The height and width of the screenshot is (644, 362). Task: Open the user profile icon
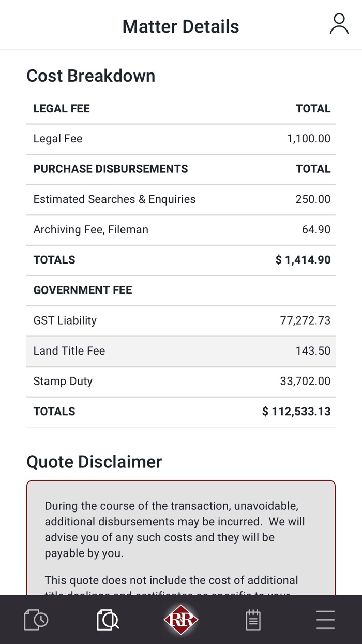point(339,24)
